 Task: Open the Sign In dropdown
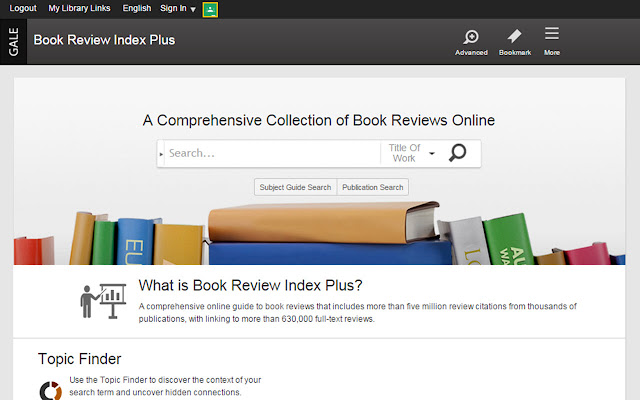click(178, 9)
